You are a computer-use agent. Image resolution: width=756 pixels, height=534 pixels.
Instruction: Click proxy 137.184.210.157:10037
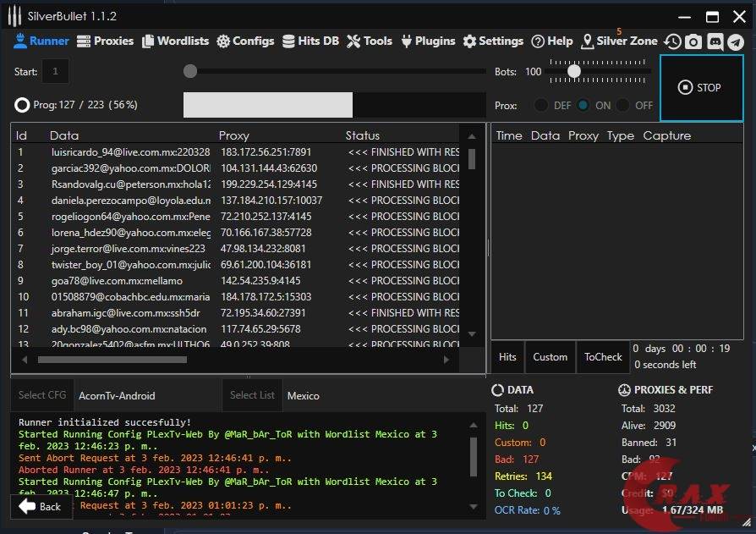[271, 201]
